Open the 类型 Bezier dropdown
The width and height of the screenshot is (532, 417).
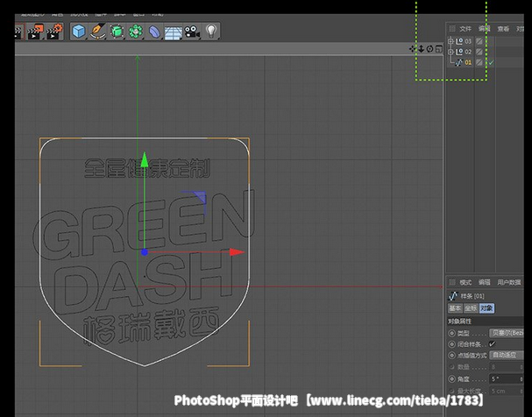507,333
